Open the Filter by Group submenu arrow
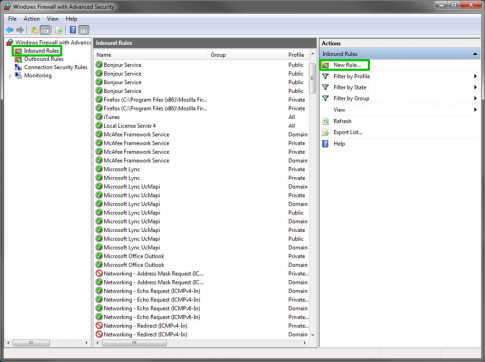Screen dimensions: 485x362 tap(475, 98)
